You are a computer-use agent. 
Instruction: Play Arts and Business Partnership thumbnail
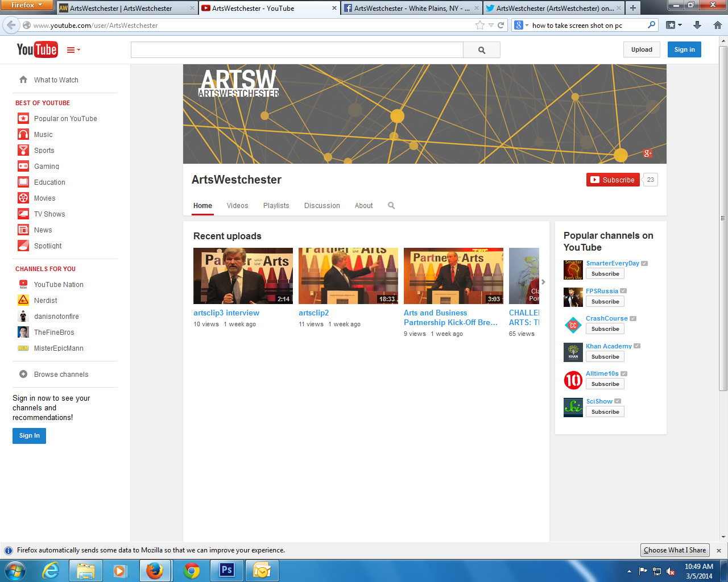pyautogui.click(x=453, y=276)
